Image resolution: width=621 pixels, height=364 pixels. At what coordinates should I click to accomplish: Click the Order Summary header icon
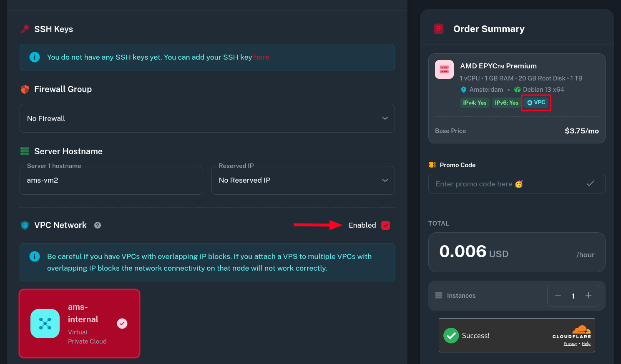click(439, 29)
